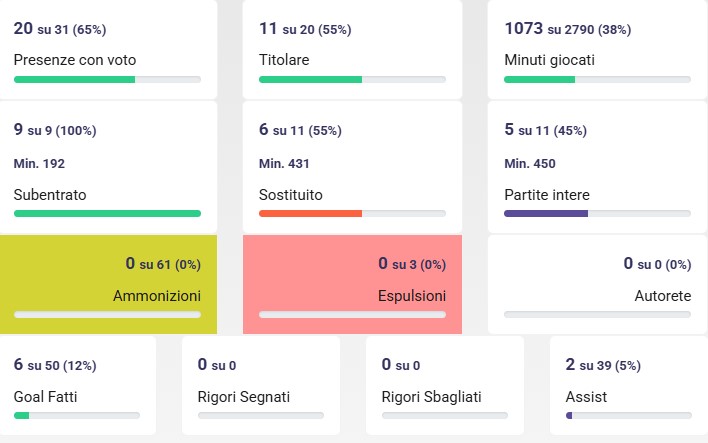Click the "Min. 450" text
The image size is (708, 443).
(530, 163)
